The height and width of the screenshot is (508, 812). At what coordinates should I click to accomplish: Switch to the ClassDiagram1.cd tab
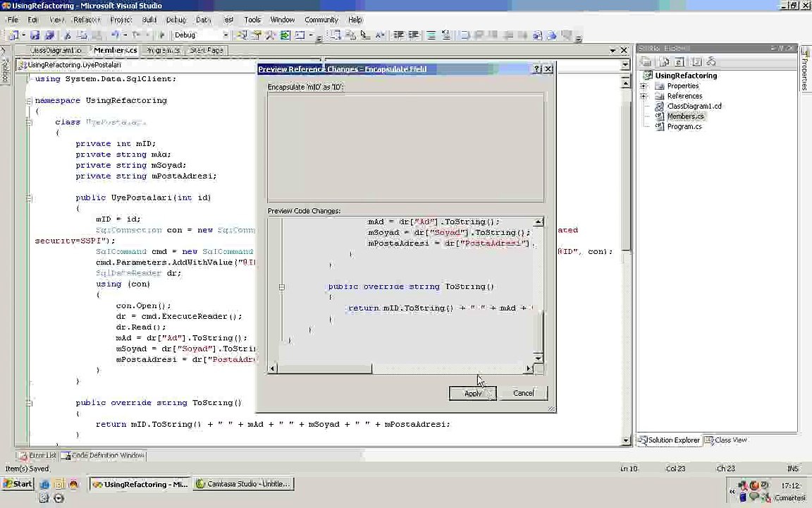tap(56, 50)
